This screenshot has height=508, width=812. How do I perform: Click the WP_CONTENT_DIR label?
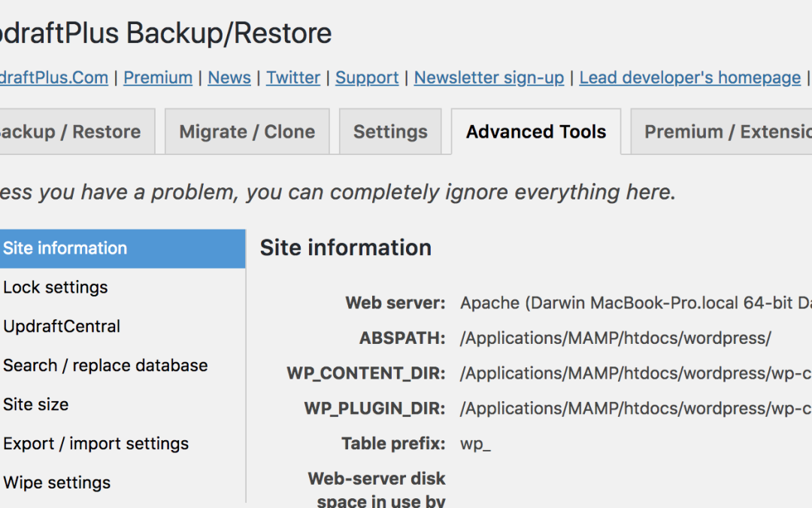[366, 374]
